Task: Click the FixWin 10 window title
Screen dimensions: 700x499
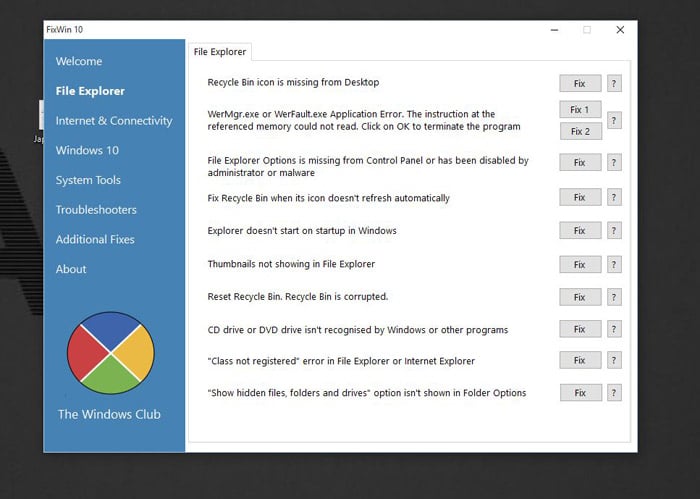Action: 65,29
